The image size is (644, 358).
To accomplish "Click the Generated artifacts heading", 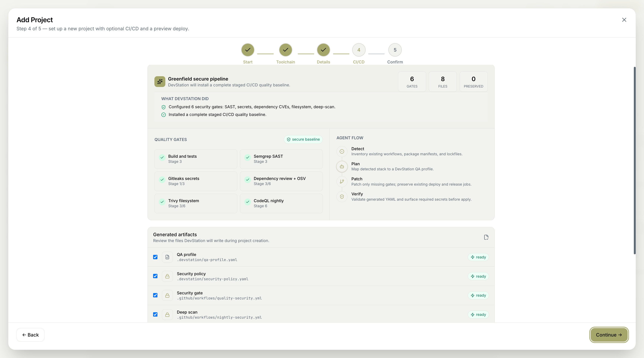I will click(175, 235).
